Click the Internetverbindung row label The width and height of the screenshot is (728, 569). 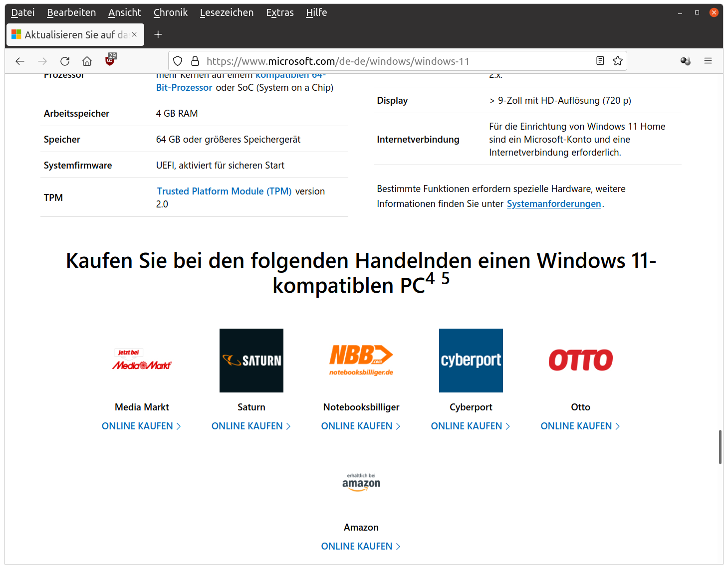coord(418,139)
